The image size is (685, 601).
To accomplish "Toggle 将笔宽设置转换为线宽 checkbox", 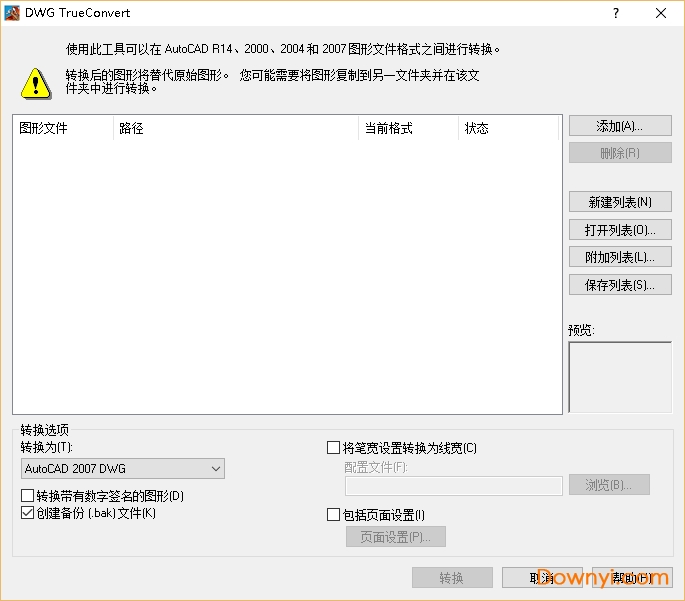I will tap(334, 448).
